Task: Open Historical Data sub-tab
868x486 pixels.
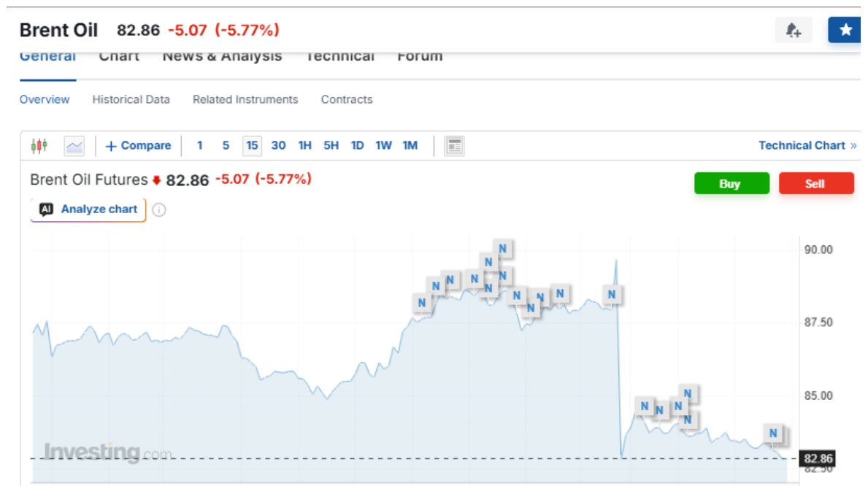Action: click(x=131, y=100)
